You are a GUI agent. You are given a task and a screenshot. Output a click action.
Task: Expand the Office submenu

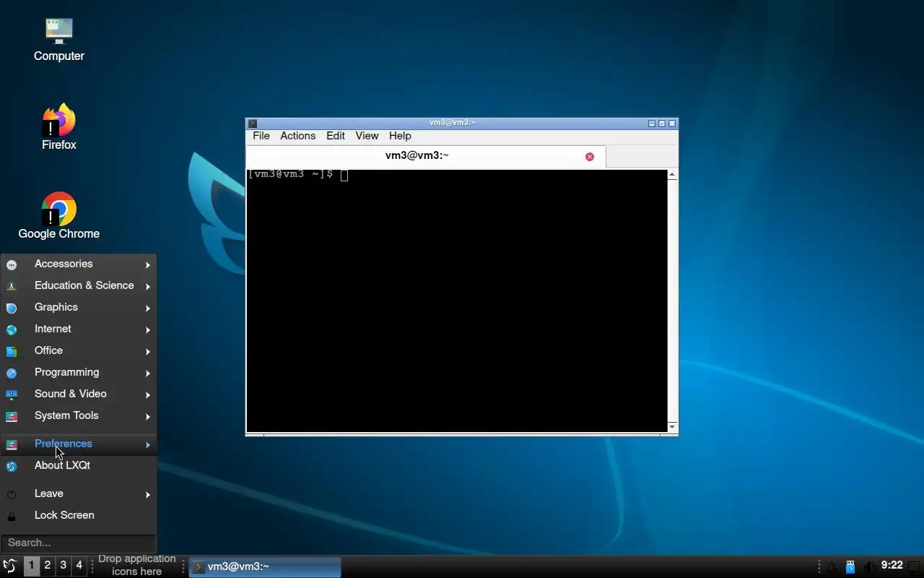coord(79,351)
